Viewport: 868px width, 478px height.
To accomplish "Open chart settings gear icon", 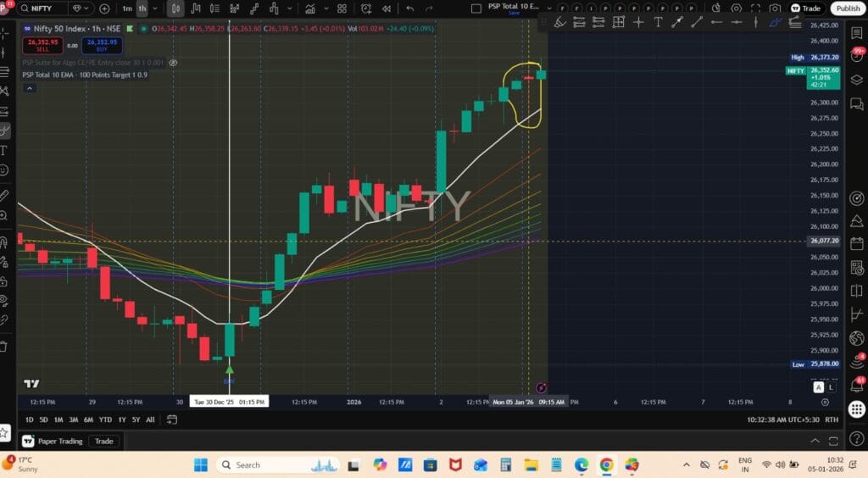I will point(736,8).
